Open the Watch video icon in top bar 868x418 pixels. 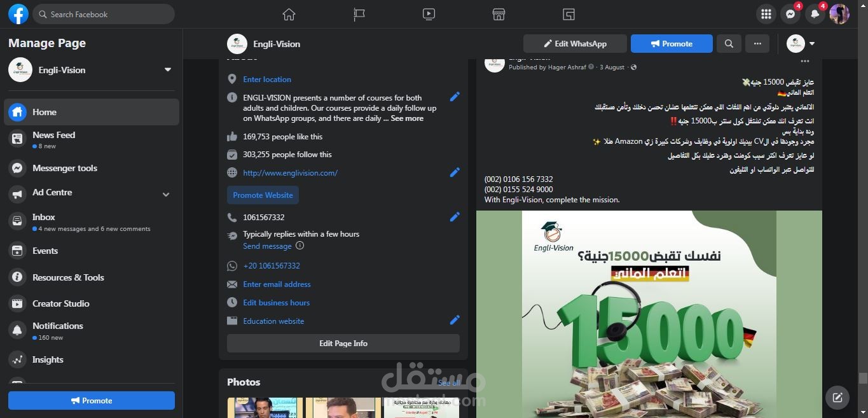(x=429, y=14)
